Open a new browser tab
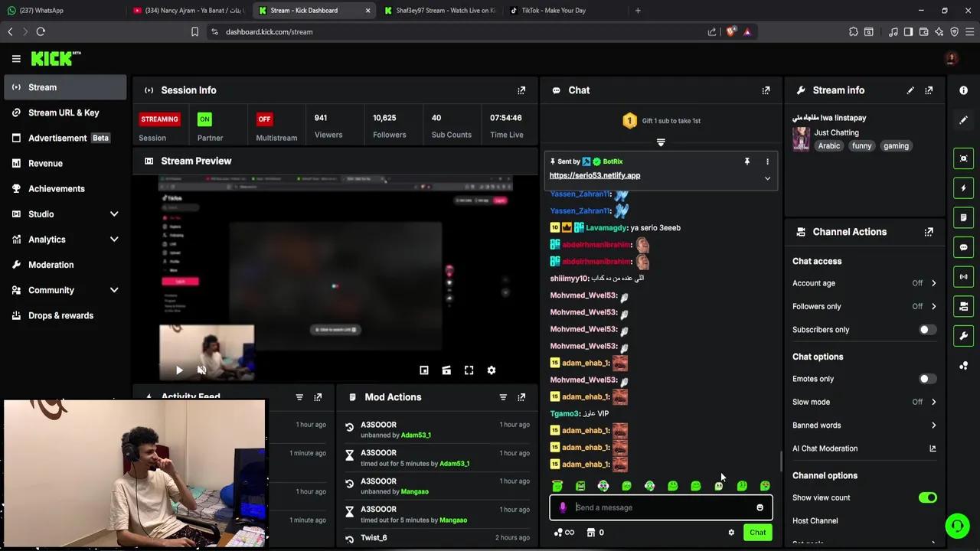This screenshot has height=551, width=980. (638, 11)
